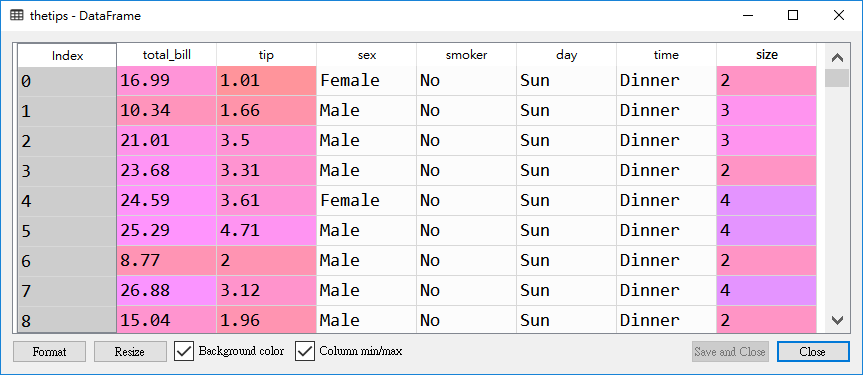Maximize the DataFrame window

[793, 15]
